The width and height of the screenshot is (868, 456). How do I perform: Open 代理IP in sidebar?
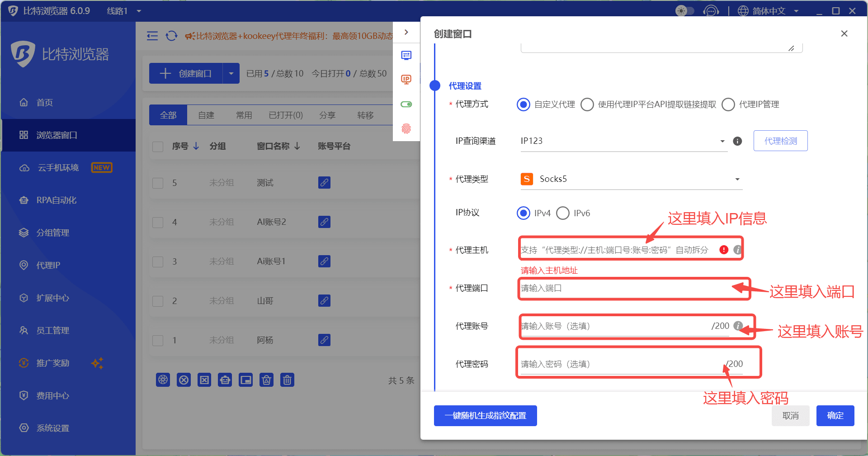68,266
